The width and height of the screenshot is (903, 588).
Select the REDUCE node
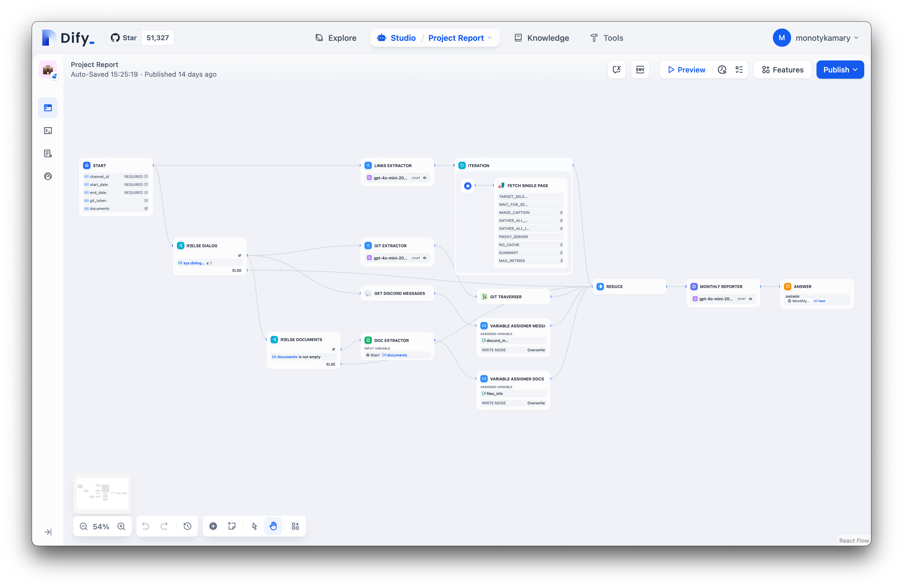[629, 287]
